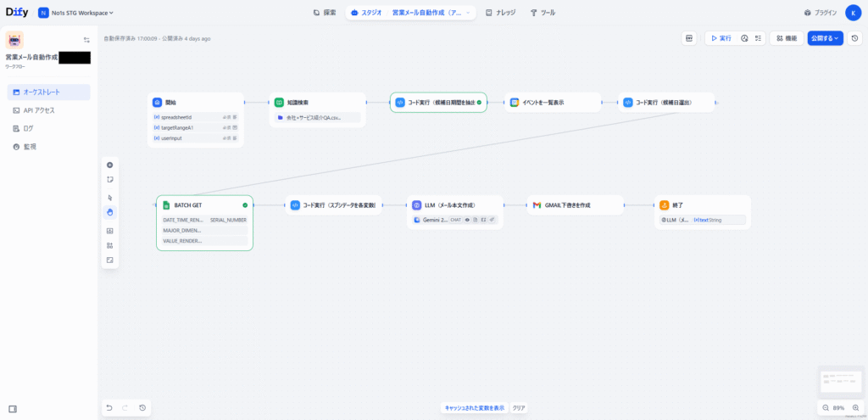Open the checklist icon in the run toolbar
This screenshot has height=420, width=868.
click(758, 38)
